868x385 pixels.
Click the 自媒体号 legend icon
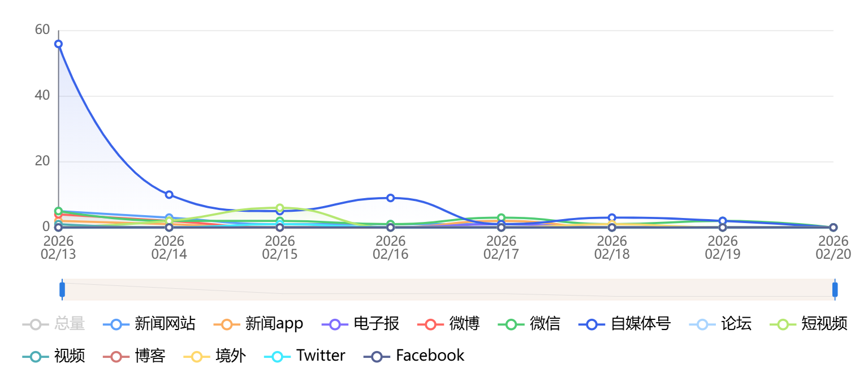point(592,324)
